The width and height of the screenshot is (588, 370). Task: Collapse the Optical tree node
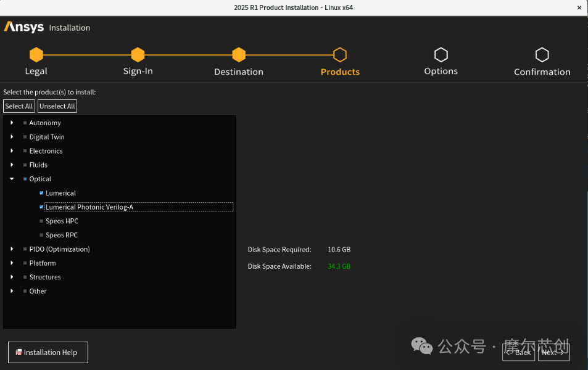click(x=12, y=179)
